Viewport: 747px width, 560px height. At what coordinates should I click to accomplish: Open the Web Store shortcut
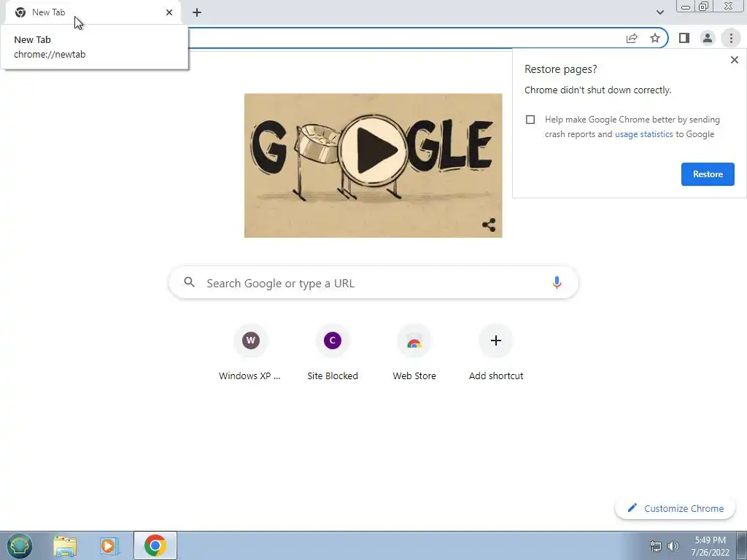click(x=414, y=352)
